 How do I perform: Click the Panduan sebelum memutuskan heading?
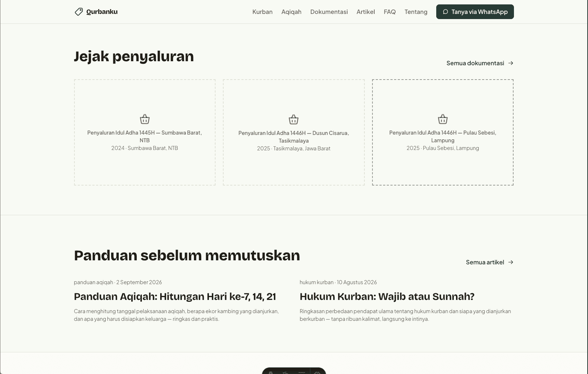point(187,256)
